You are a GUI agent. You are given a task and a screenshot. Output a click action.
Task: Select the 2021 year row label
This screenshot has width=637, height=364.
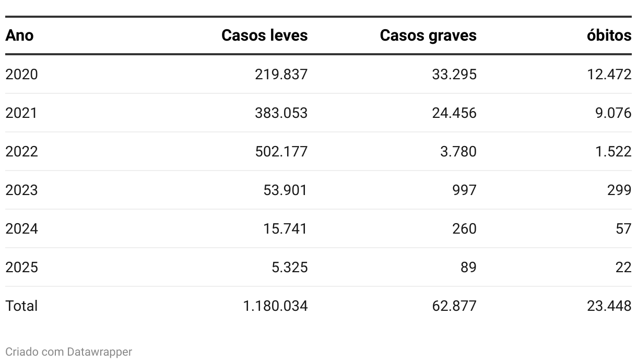21,113
